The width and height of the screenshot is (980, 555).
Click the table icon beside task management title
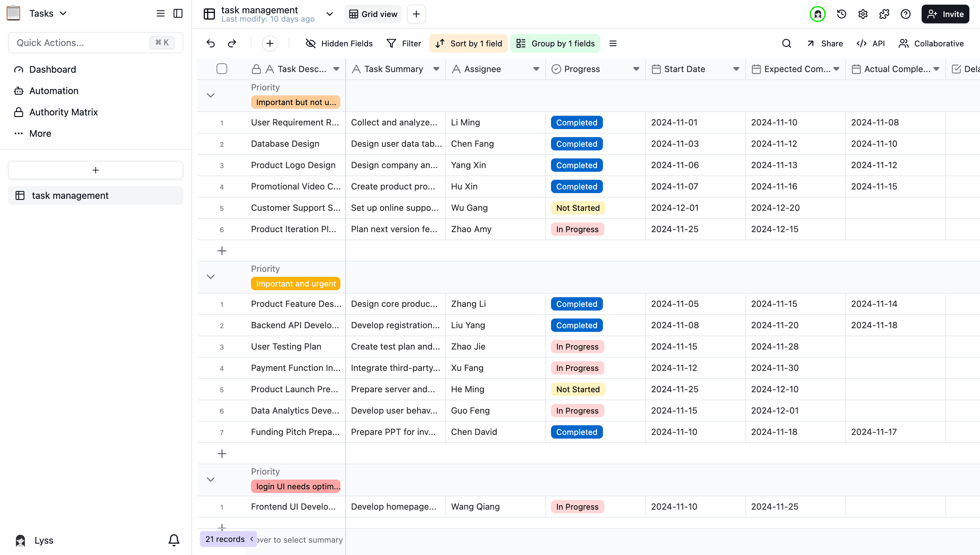pos(209,14)
